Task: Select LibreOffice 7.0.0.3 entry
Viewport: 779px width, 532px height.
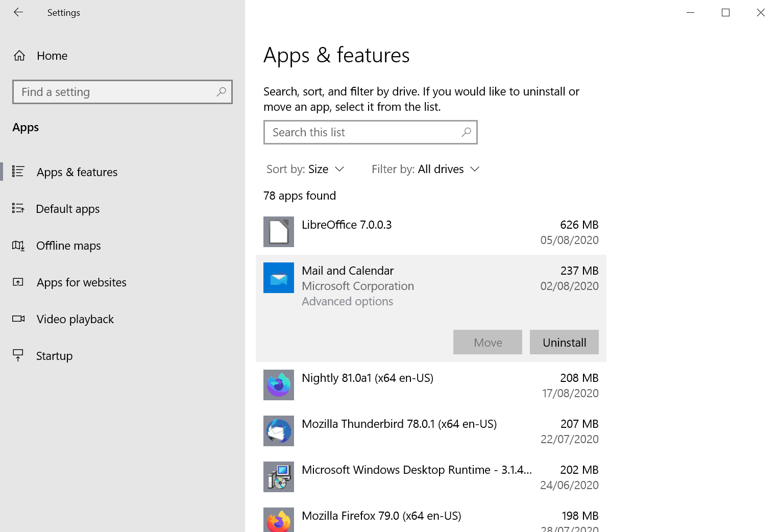Action: [x=431, y=232]
